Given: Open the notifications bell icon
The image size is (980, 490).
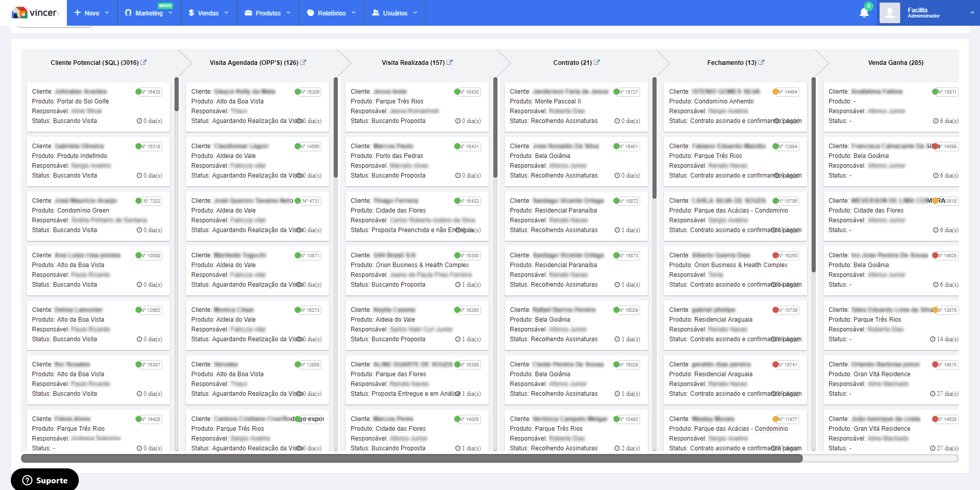Looking at the screenshot, I should click(864, 13).
